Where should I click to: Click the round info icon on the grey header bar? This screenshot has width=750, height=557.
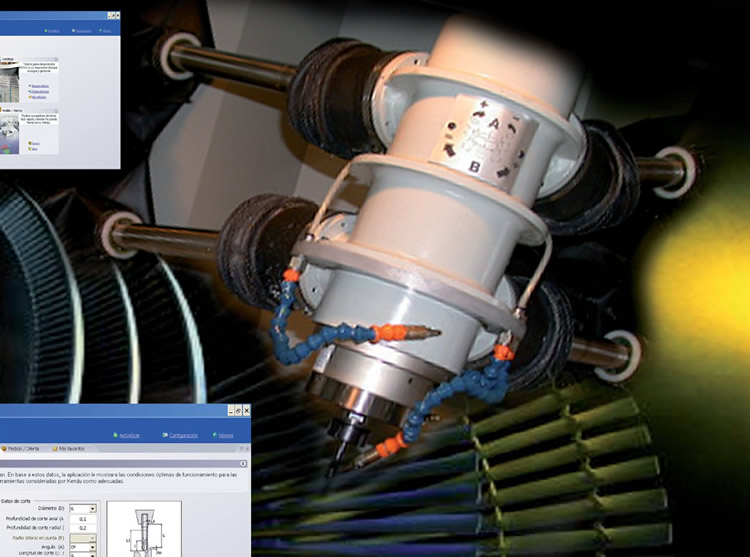(243, 464)
